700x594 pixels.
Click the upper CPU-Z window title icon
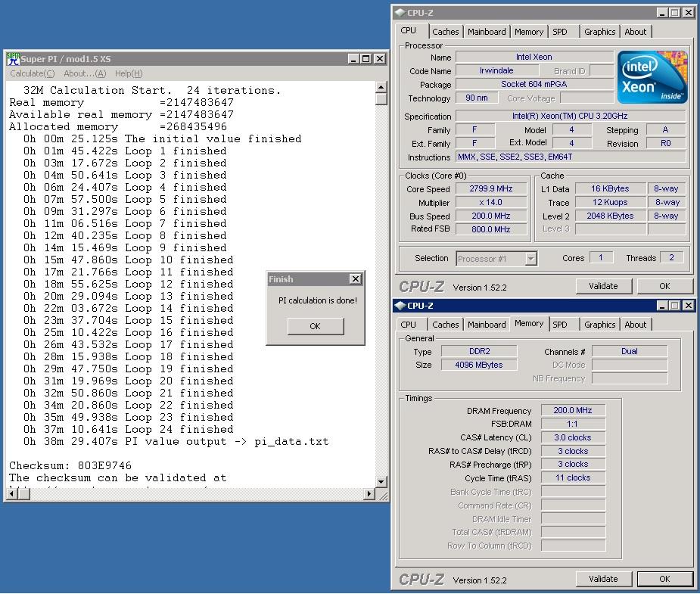click(400, 13)
